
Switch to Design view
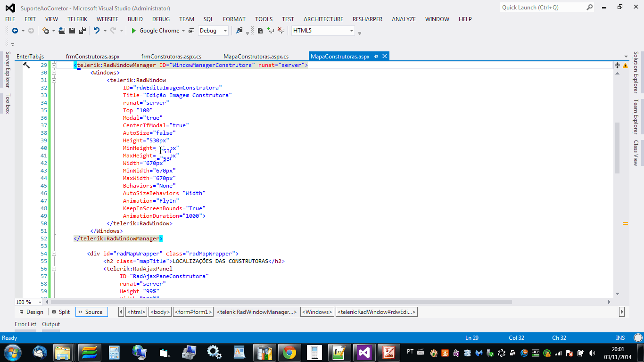(x=31, y=312)
